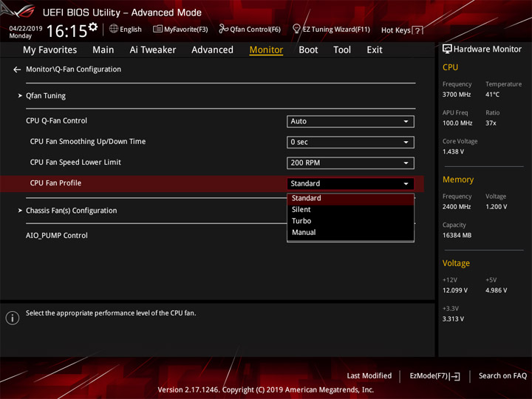Viewport: 532px width, 399px height.
Task: Click the Hot Keys label
Action: (x=396, y=30)
